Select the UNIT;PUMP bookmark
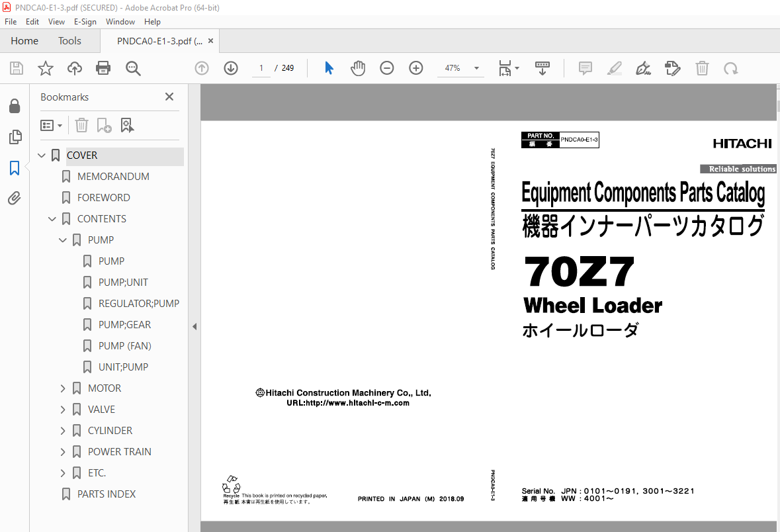The width and height of the screenshot is (780, 532). tap(123, 367)
